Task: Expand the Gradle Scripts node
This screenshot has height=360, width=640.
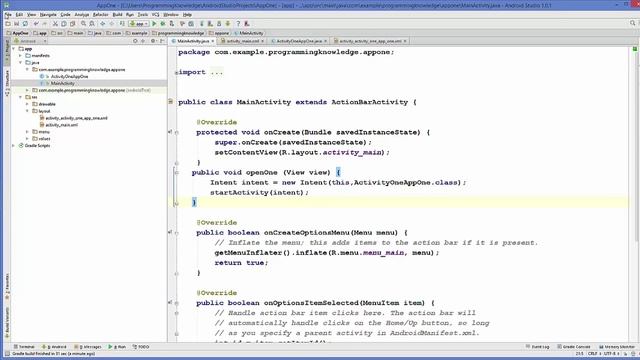Action: [13, 146]
